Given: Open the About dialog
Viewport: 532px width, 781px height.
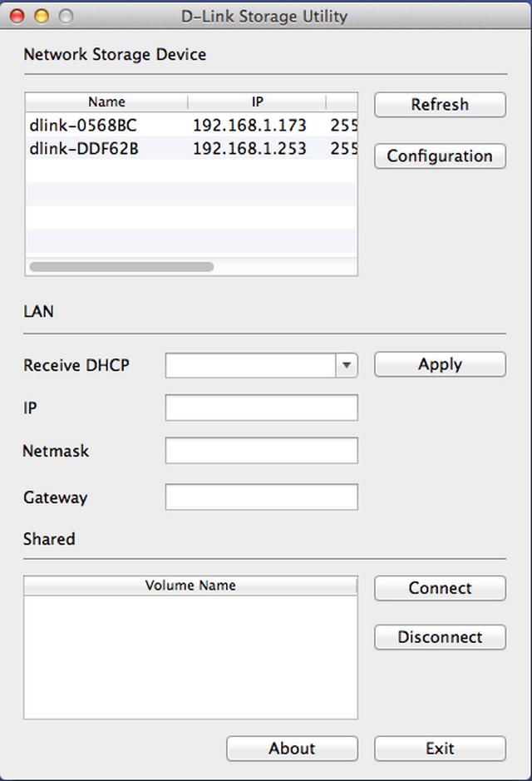Looking at the screenshot, I should coord(292,748).
